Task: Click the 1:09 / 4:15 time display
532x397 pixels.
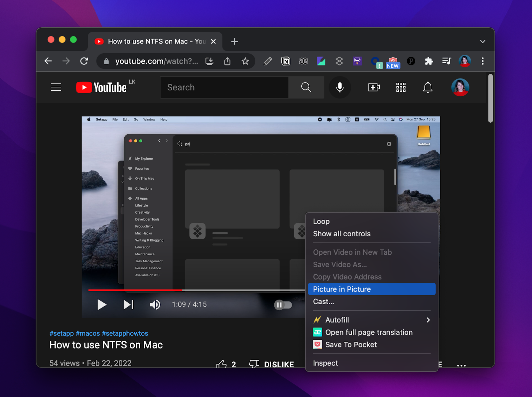Action: coord(189,304)
